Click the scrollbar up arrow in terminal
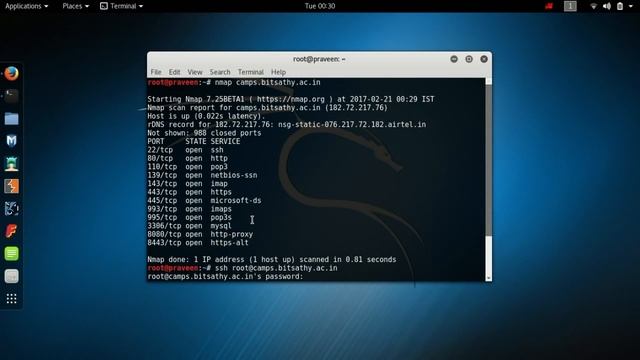The width and height of the screenshot is (640, 360). 489,81
